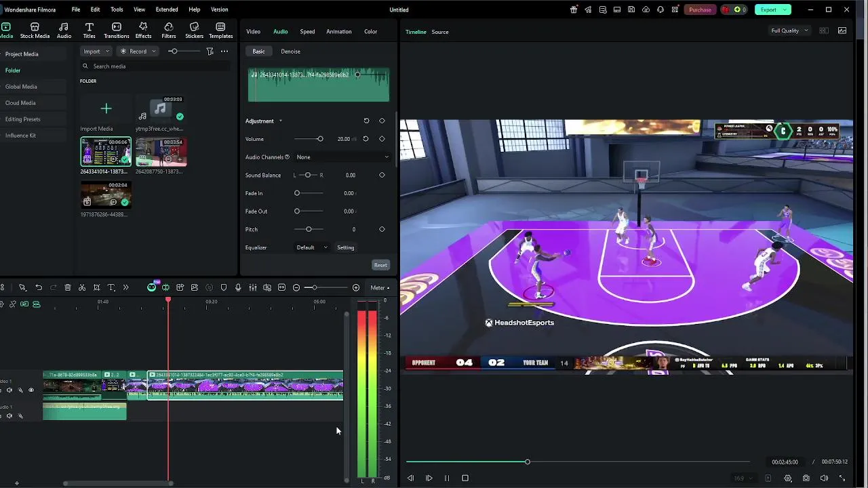
Task: Switch to the Source preview tab
Action: (440, 32)
